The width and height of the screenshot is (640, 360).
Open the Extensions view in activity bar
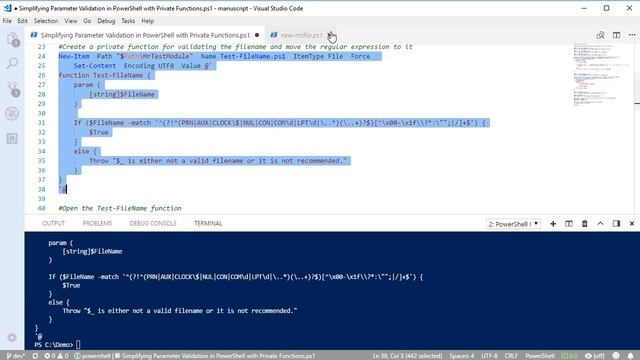[12, 139]
